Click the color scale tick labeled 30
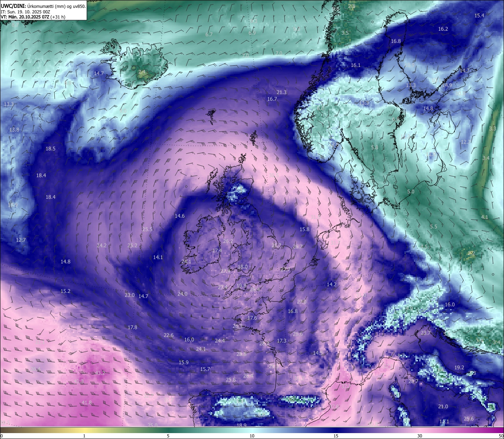The height and width of the screenshot is (439, 504). coord(420,436)
